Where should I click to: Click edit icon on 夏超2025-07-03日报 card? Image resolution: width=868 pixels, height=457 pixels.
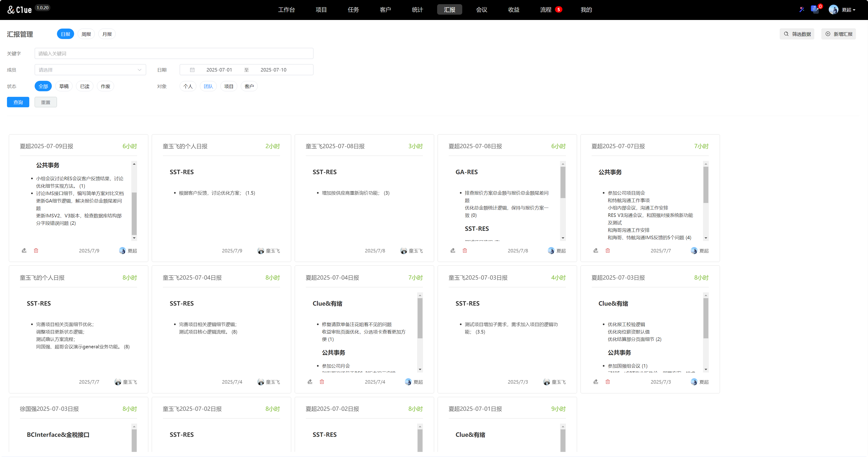pyautogui.click(x=595, y=382)
